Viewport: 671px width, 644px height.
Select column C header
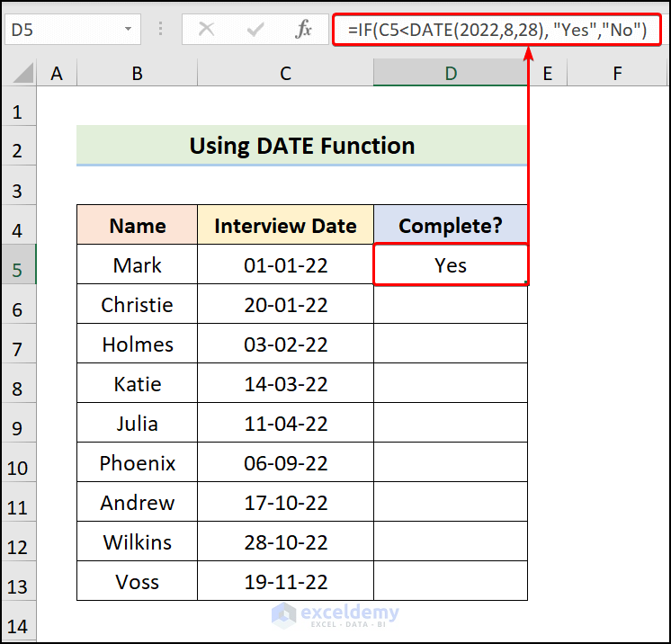click(x=285, y=73)
